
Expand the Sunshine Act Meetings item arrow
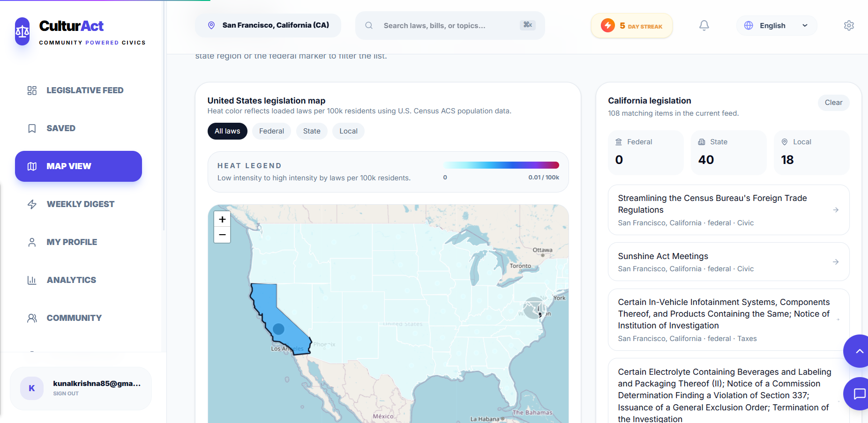pyautogui.click(x=836, y=262)
